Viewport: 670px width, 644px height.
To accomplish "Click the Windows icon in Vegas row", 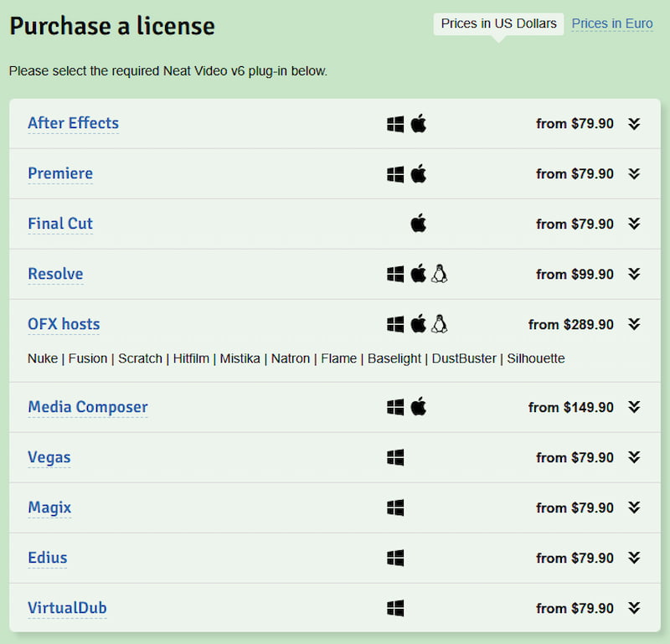I will coord(395,458).
